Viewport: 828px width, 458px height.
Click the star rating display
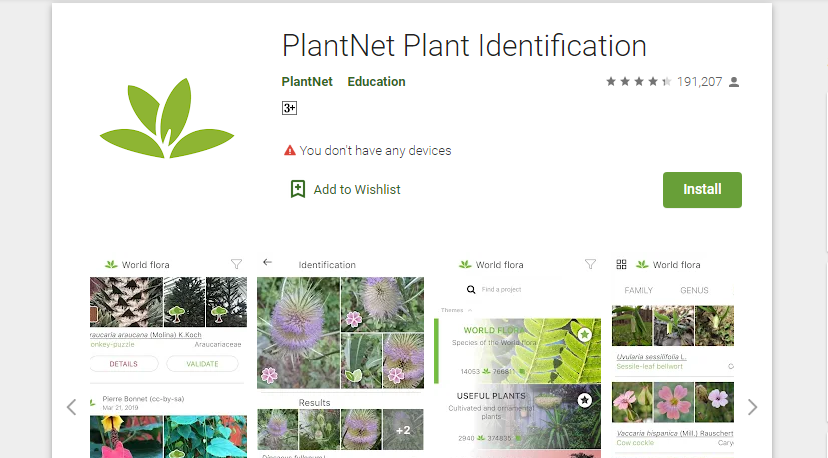pos(638,81)
